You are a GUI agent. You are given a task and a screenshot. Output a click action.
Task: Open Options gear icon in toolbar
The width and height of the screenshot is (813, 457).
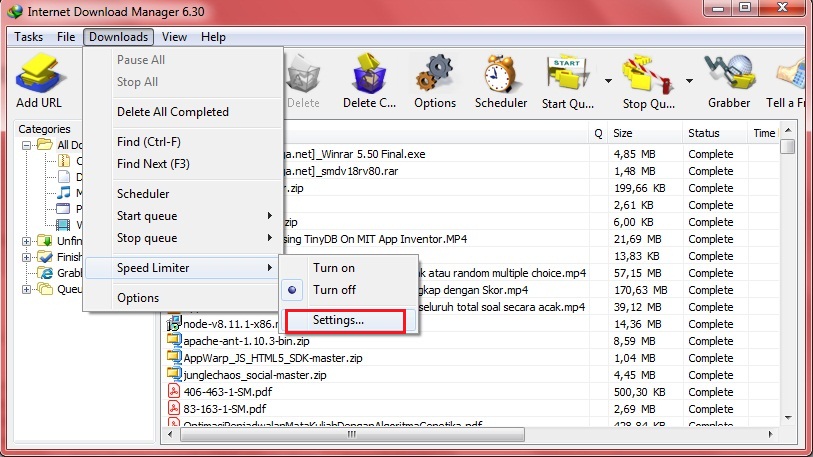click(434, 75)
